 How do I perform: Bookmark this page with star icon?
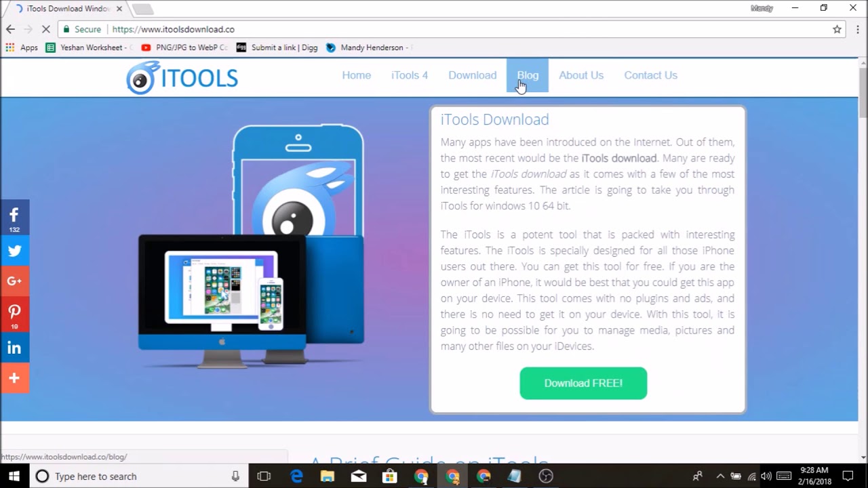point(837,29)
